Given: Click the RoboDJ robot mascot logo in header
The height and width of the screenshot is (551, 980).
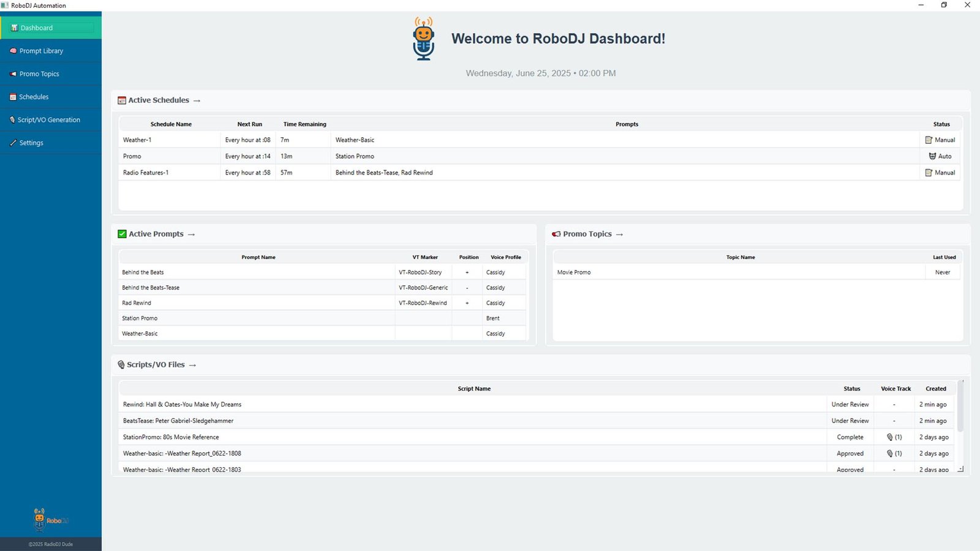Looking at the screenshot, I should pos(423,39).
